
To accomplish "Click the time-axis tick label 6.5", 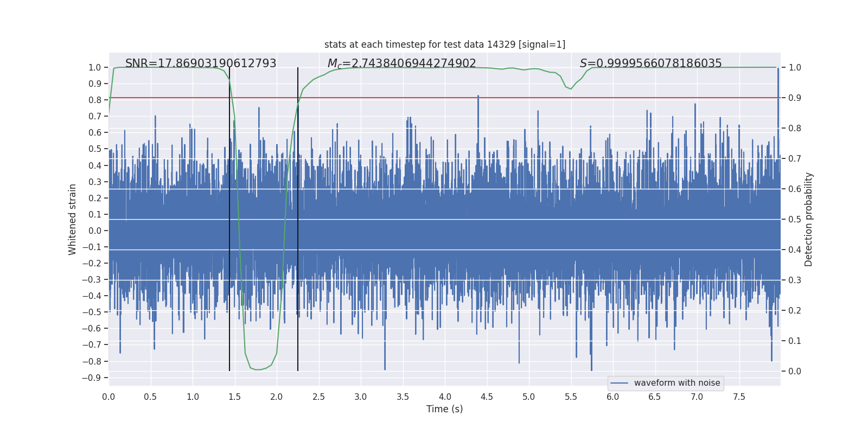I will [x=655, y=397].
